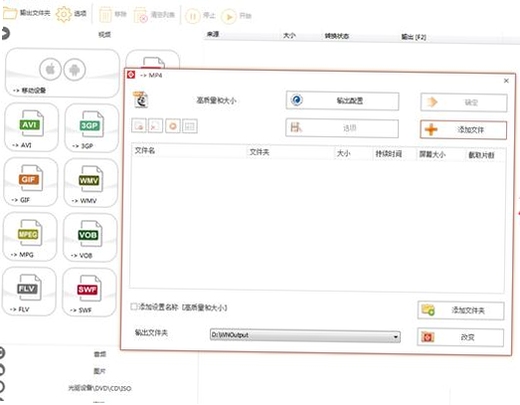Click the first small file tool icon in the dialog
Image resolution: width=520 pixels, height=405 pixels.
[139, 126]
